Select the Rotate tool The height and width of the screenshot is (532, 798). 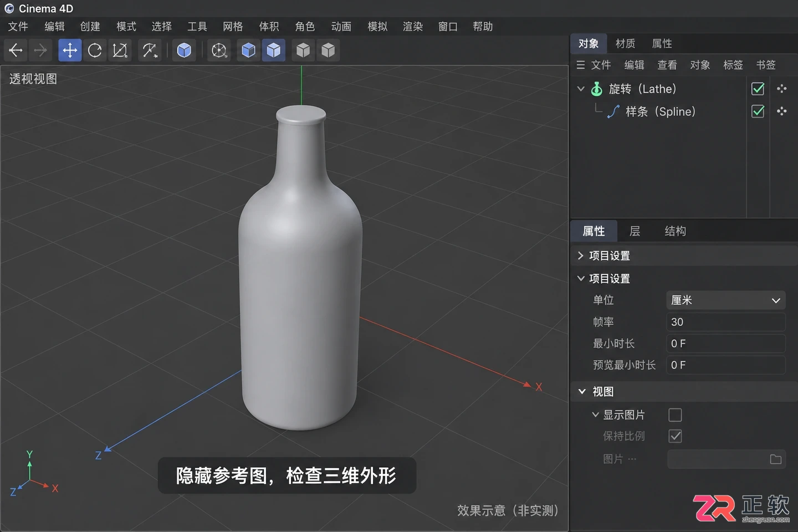coord(95,50)
